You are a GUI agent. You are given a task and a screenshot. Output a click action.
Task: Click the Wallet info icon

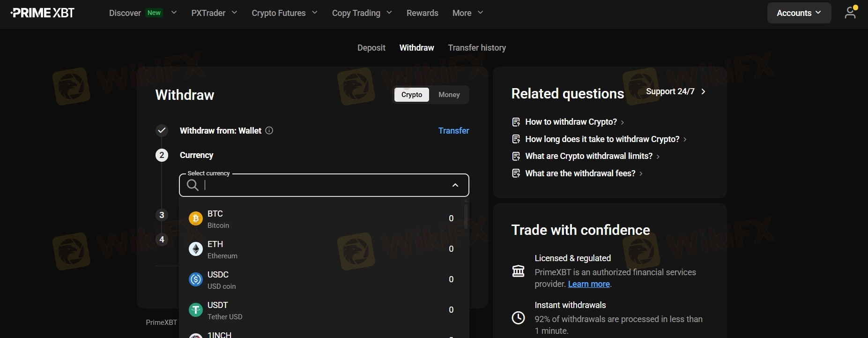point(269,131)
